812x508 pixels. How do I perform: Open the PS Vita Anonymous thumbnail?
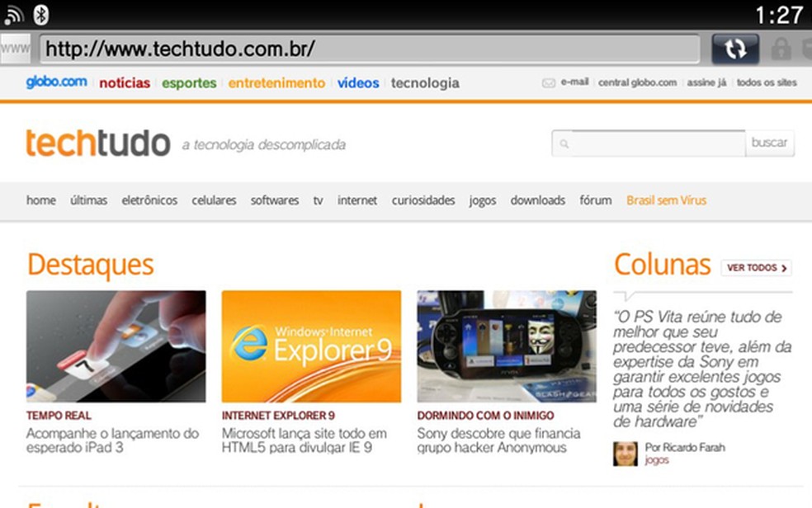coord(507,346)
